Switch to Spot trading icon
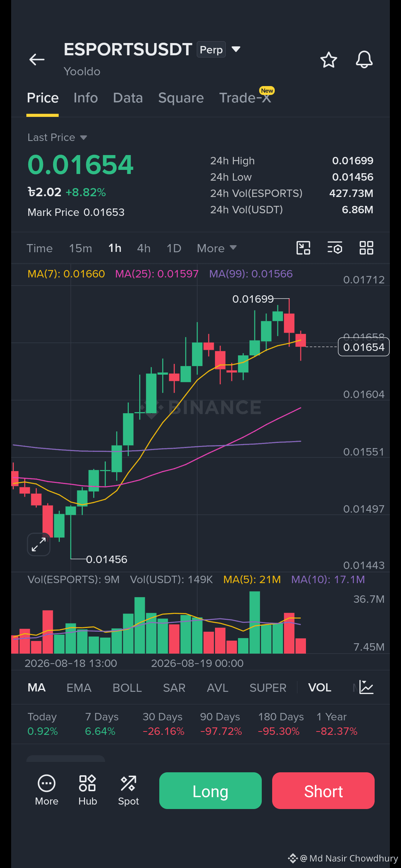401x868 pixels. pyautogui.click(x=128, y=790)
